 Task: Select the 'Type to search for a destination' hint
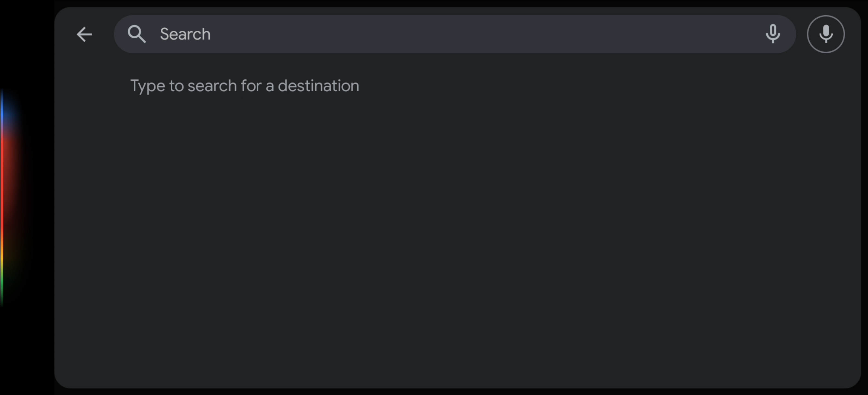point(245,86)
